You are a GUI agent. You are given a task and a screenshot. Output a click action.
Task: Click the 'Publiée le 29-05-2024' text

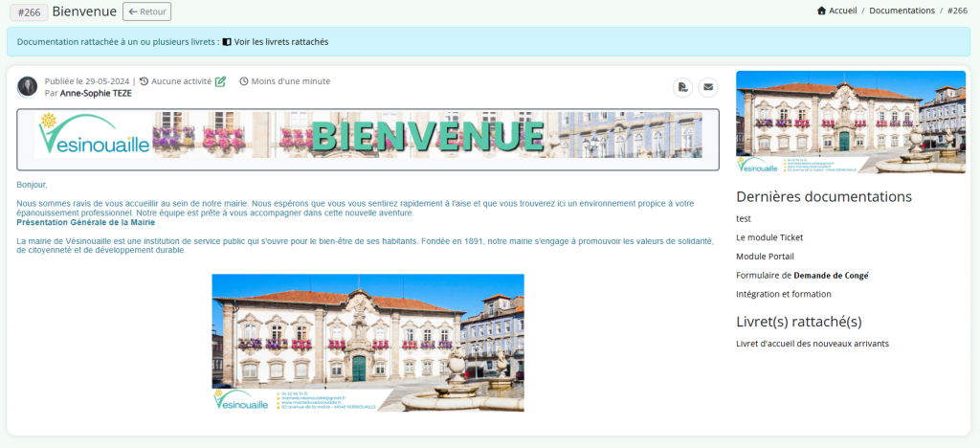pyautogui.click(x=87, y=81)
